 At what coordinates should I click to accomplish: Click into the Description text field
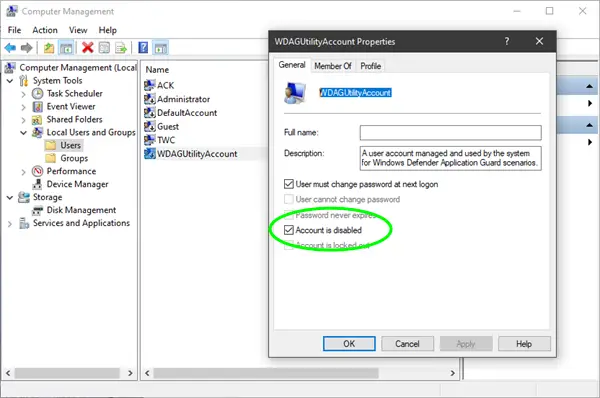click(x=450, y=158)
